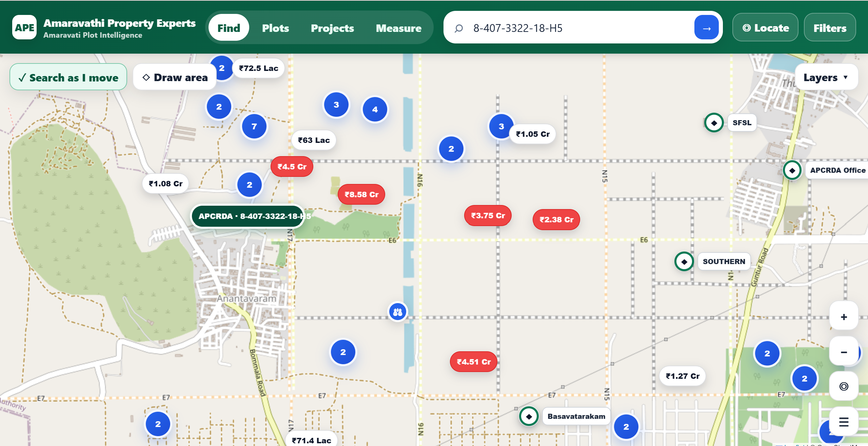Image resolution: width=868 pixels, height=446 pixels.
Task: Switch to the Find tab
Action: click(229, 28)
